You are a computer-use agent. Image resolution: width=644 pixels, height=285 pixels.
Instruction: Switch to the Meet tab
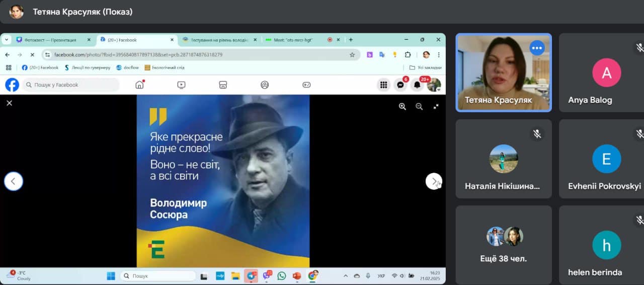[x=294, y=40]
